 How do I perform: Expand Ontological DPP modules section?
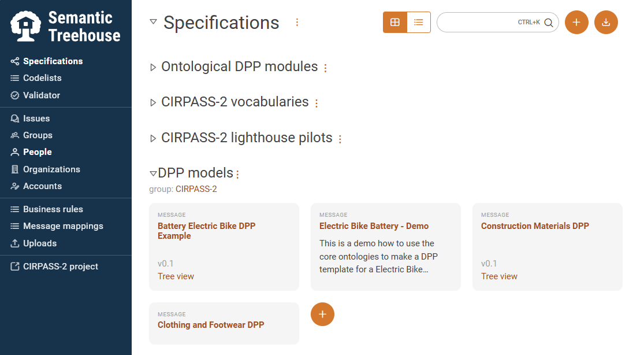tap(153, 68)
